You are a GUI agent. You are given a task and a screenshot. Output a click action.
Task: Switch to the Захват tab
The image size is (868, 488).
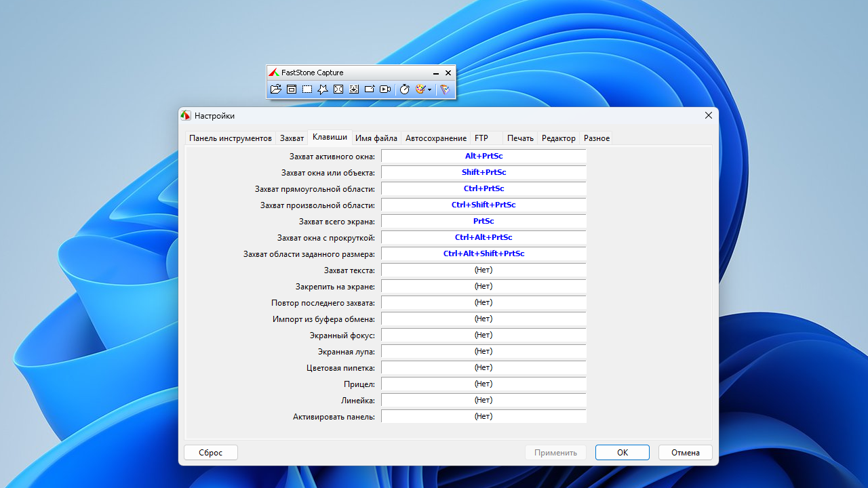coord(292,138)
